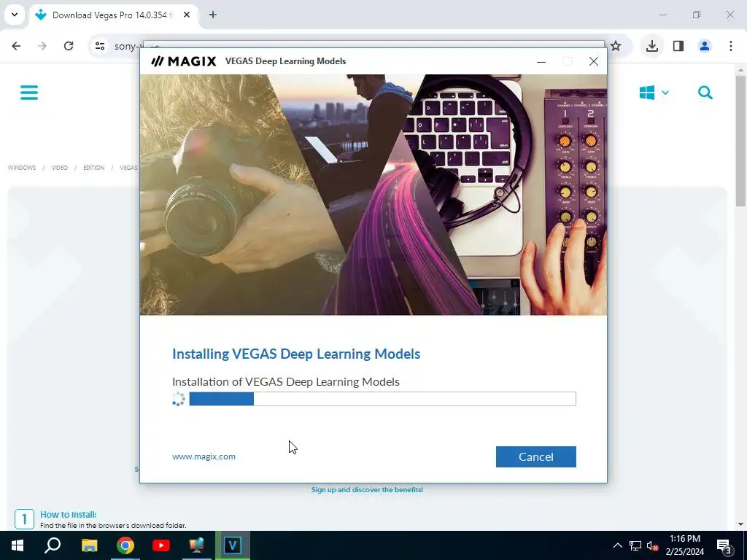Open Chrome downloads icon

pyautogui.click(x=651, y=46)
